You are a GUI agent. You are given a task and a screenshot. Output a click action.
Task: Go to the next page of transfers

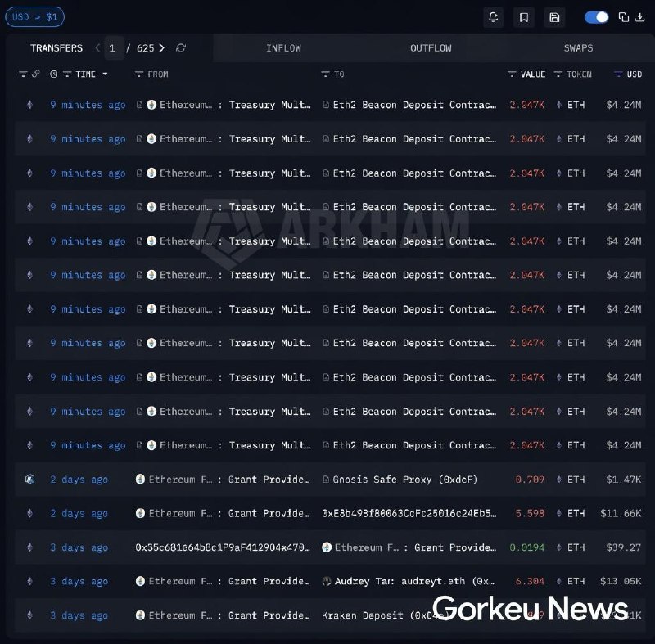(160, 48)
